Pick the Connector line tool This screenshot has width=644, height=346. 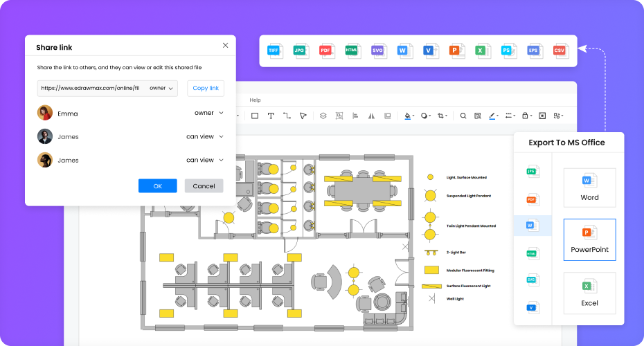(287, 116)
